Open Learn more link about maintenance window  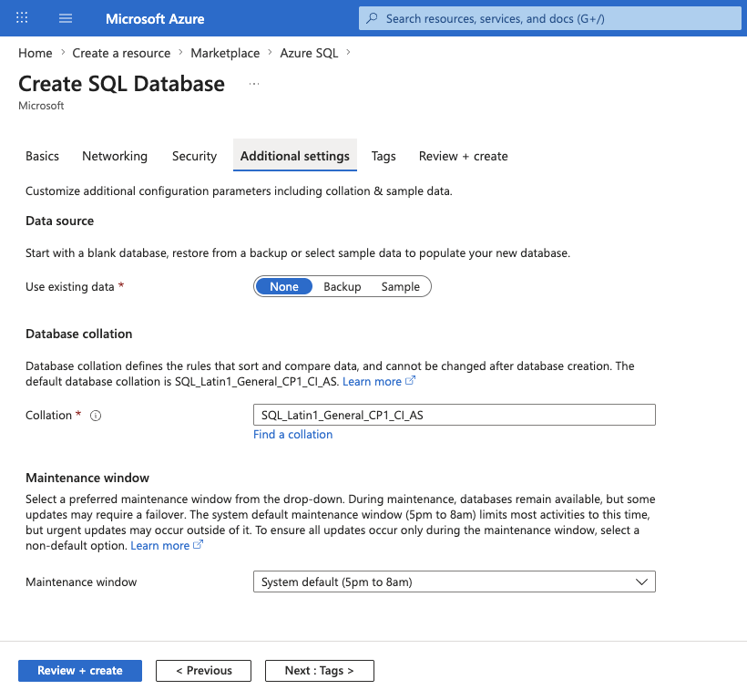[160, 545]
